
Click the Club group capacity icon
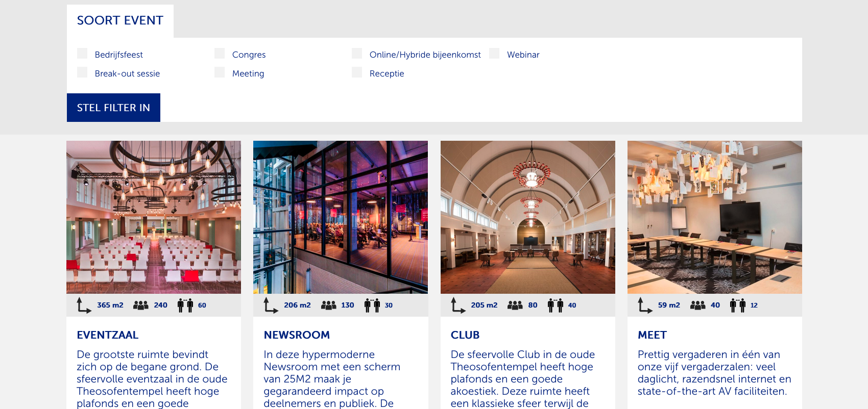[515, 305]
